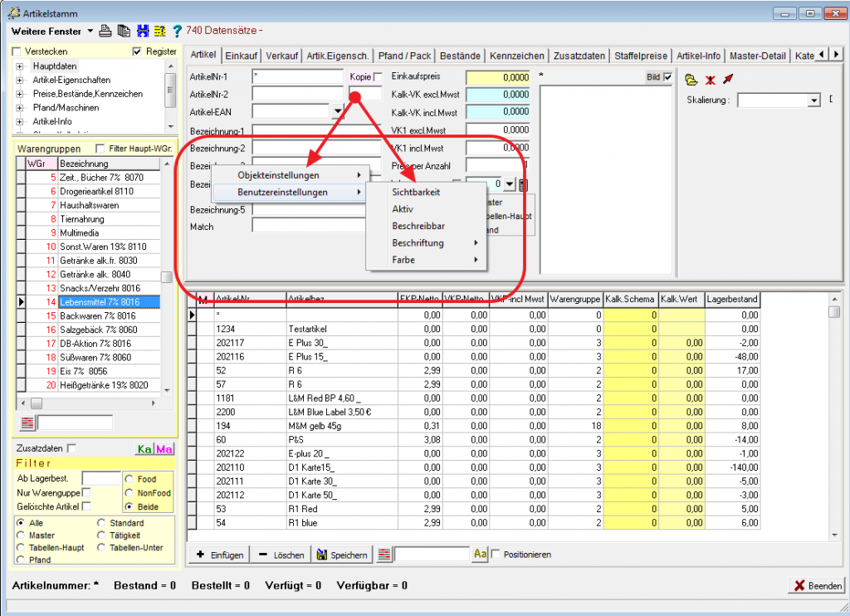Screen dimensions: 850x616
Task: Click the calculator icon beside Preis field
Action: click(523, 185)
